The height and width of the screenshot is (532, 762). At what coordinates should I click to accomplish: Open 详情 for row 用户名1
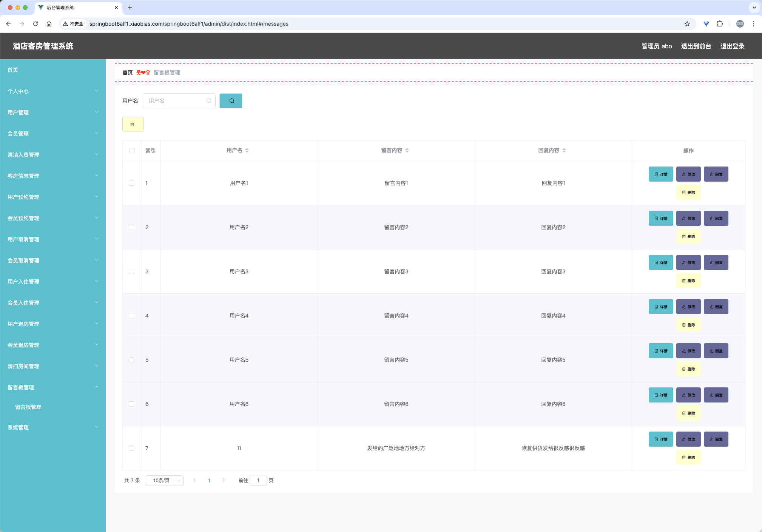661,174
